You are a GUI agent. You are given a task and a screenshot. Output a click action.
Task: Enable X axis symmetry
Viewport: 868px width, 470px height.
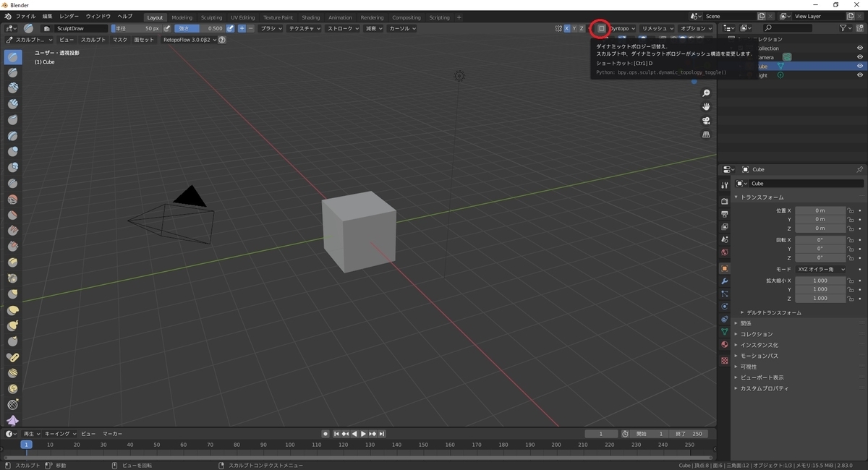tap(566, 28)
